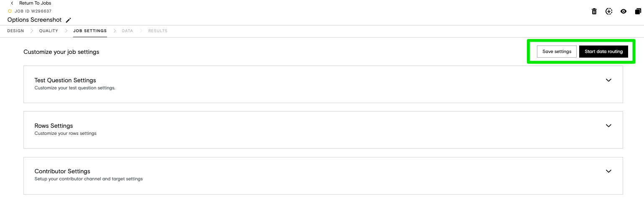The width and height of the screenshot is (644, 205).
Task: Click the Options Screenshot job title
Action: [34, 20]
